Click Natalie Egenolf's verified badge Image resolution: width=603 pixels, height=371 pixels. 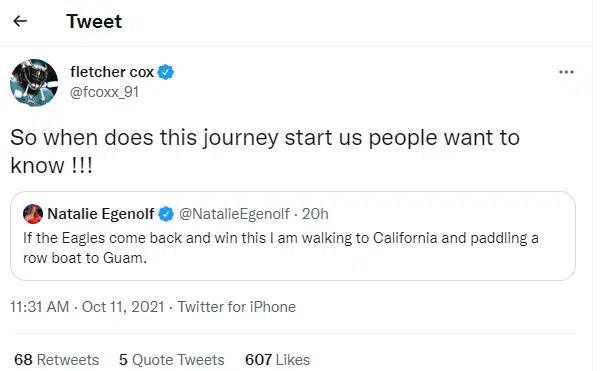click(166, 214)
